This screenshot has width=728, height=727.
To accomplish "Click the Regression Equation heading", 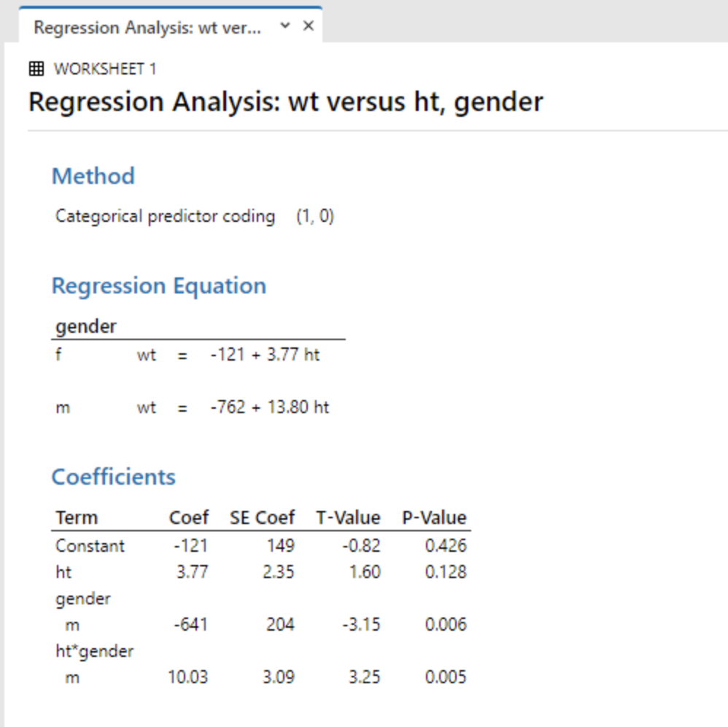I will tap(158, 285).
